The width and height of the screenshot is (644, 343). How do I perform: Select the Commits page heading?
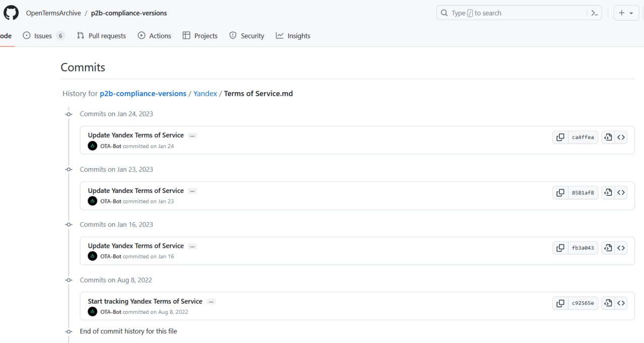[x=83, y=67]
